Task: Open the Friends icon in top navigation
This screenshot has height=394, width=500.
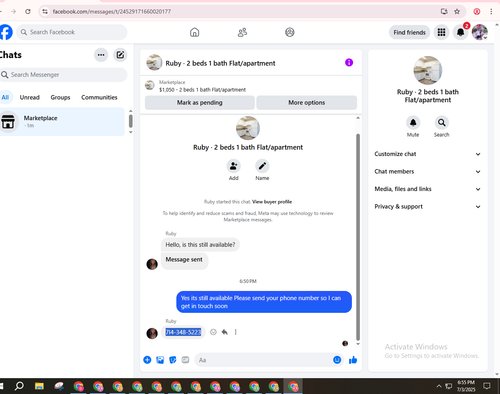Action: pos(242,32)
